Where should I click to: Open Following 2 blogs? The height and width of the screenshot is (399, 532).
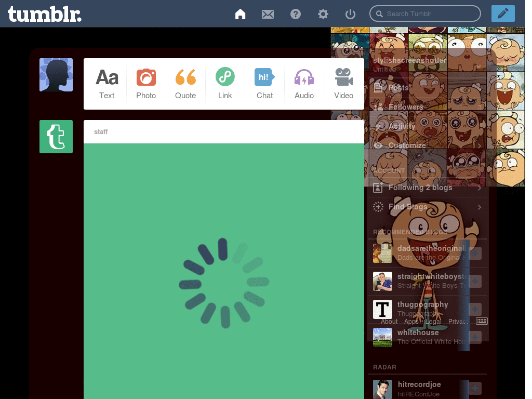pyautogui.click(x=420, y=187)
